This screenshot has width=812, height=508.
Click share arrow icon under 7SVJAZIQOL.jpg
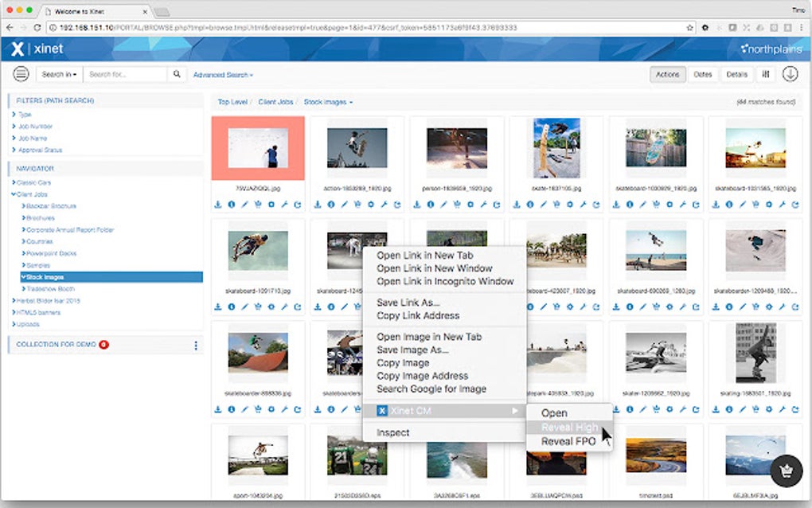(x=298, y=205)
